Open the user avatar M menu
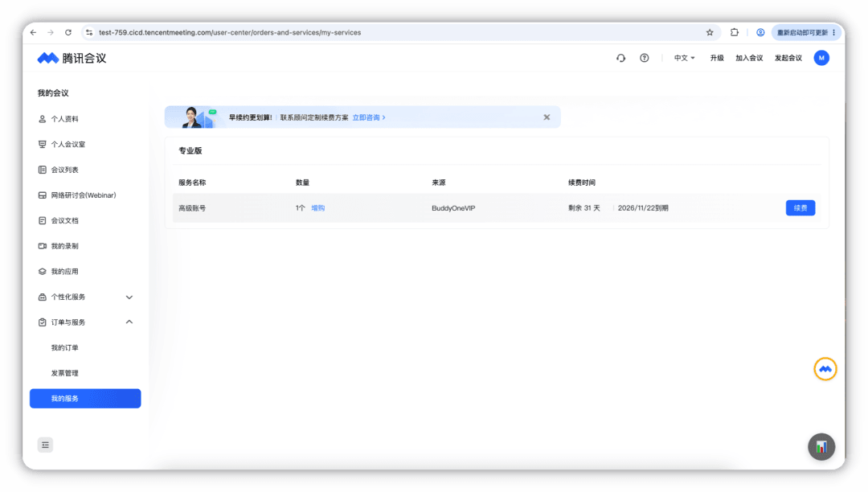 (821, 58)
